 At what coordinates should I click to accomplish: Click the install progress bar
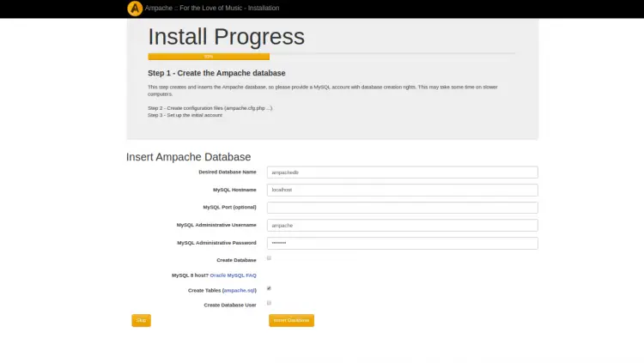click(209, 57)
